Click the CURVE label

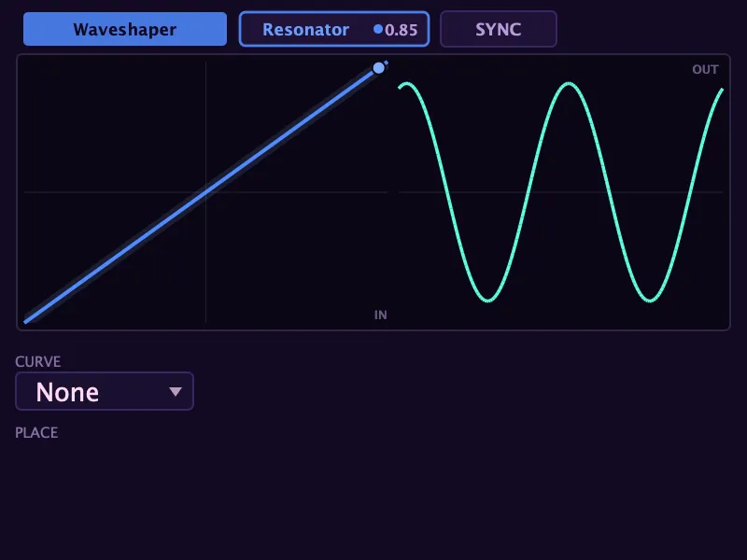point(38,362)
